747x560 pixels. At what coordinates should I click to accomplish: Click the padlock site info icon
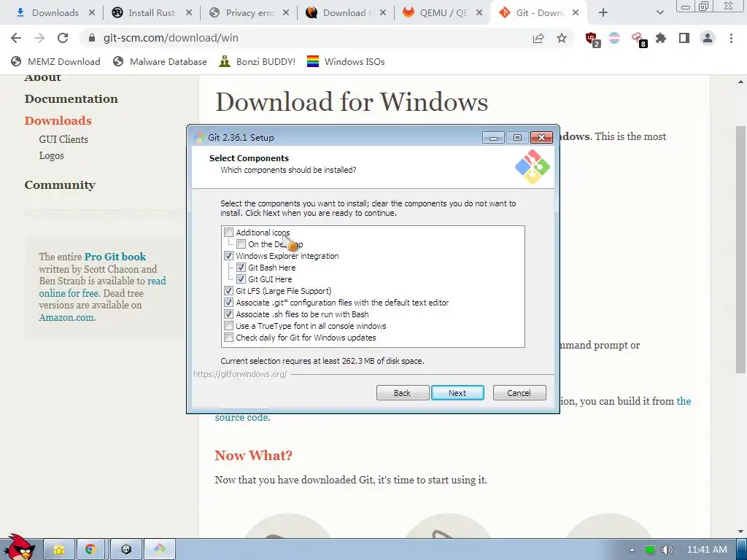pyautogui.click(x=92, y=38)
